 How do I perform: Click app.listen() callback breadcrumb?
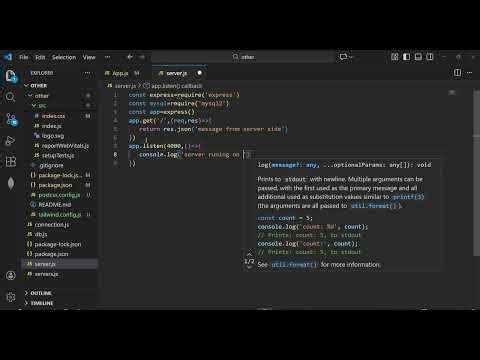pyautogui.click(x=177, y=86)
